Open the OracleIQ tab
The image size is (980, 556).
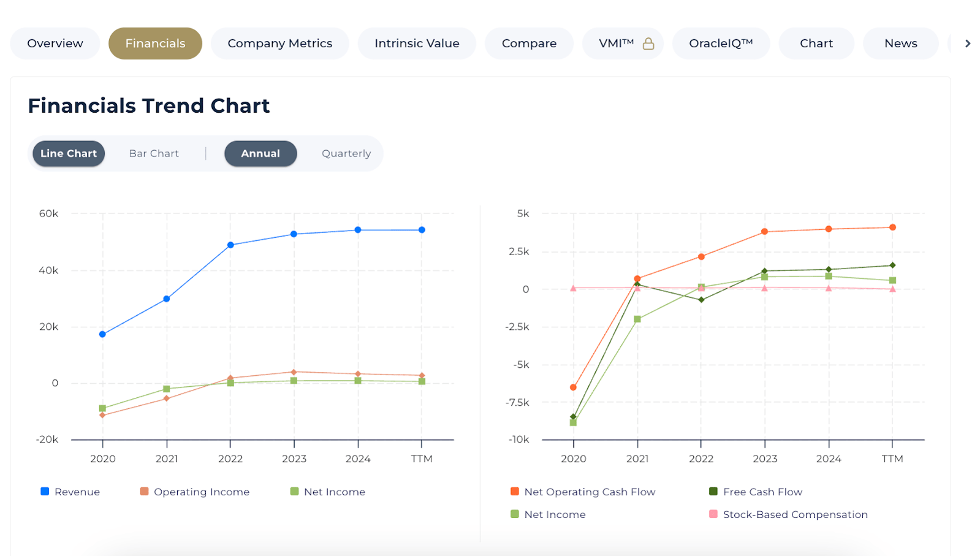coord(721,44)
